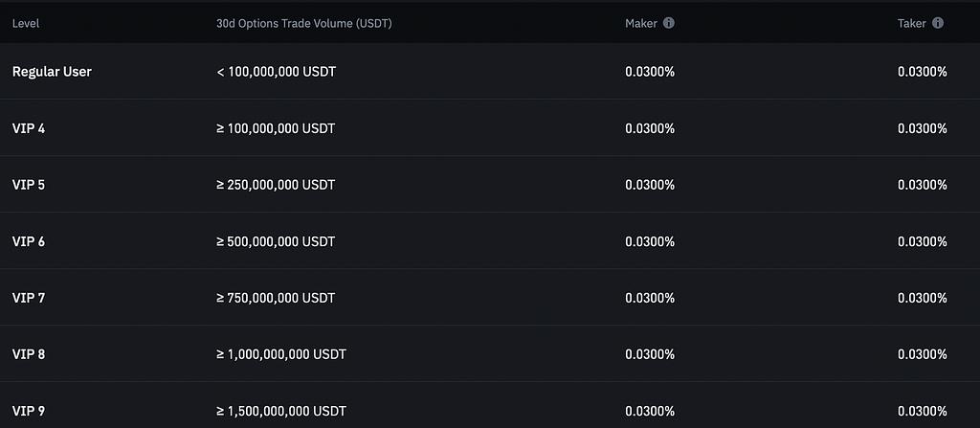The image size is (980, 428).
Task: Click the ≥ 1,000,000,000 USDT volume cell
Action: (x=281, y=354)
